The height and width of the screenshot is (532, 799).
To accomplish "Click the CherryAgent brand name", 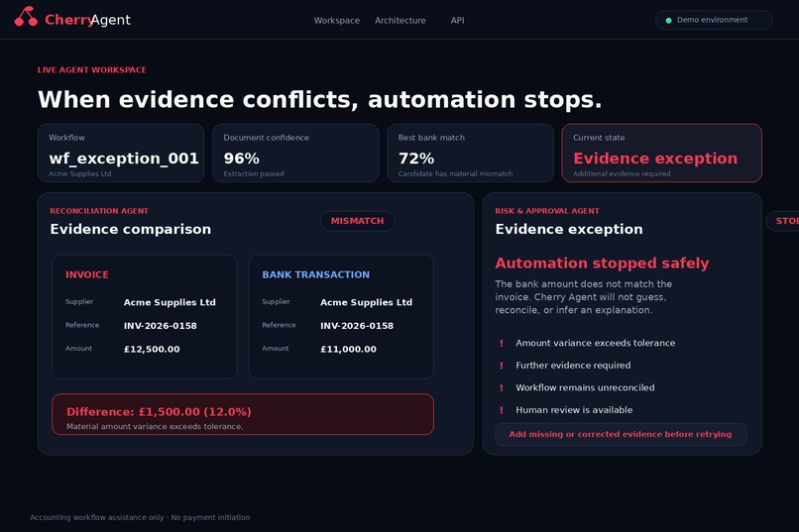I will pos(87,20).
